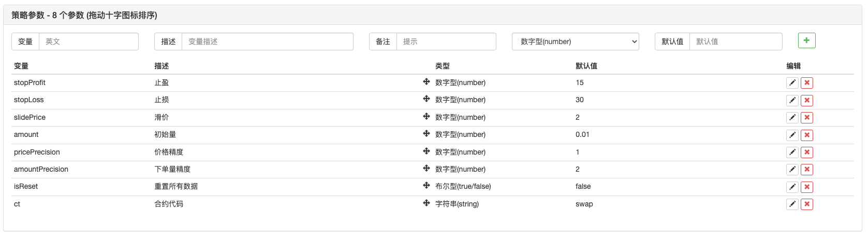868x236 pixels.
Task: Click the 默认值 default value input
Action: pyautogui.click(x=735, y=41)
